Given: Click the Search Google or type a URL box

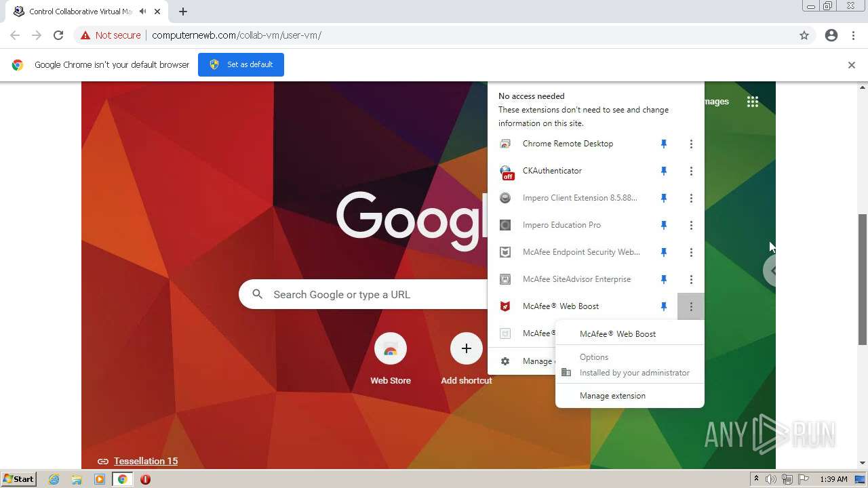Looking at the screenshot, I should 363,294.
